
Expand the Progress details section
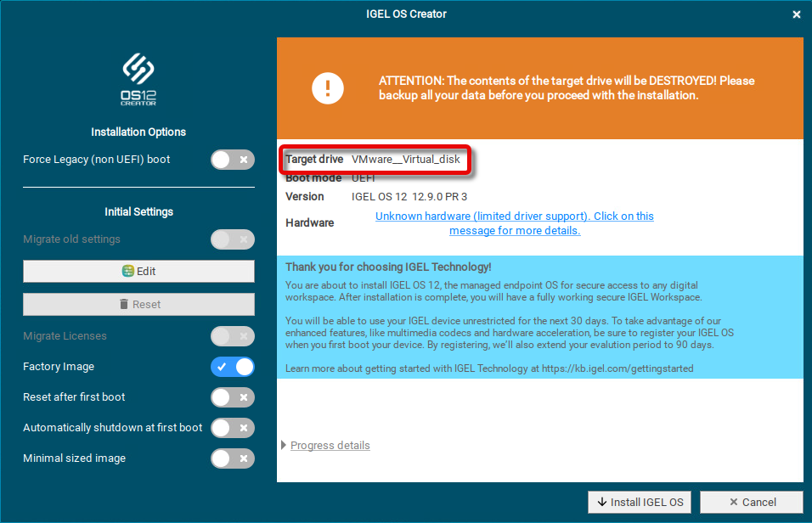pos(325,446)
